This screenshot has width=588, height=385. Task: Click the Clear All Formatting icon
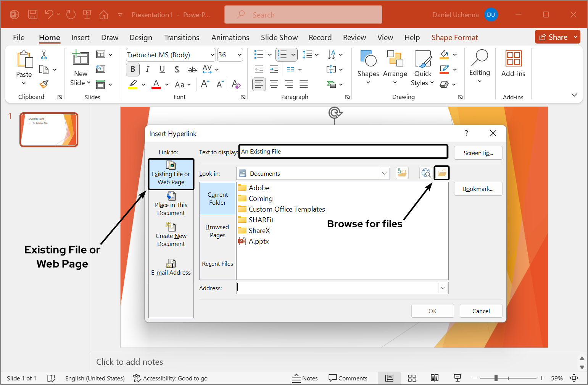click(x=236, y=84)
